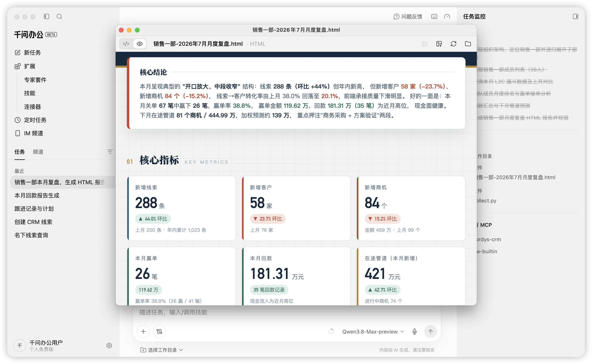The image size is (592, 364).
Task: Click the 119.62 万 badge under 本月赢单
Action: (x=148, y=290)
